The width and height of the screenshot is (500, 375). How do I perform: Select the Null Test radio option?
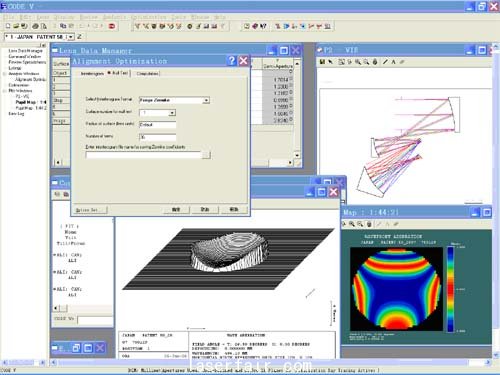point(117,73)
